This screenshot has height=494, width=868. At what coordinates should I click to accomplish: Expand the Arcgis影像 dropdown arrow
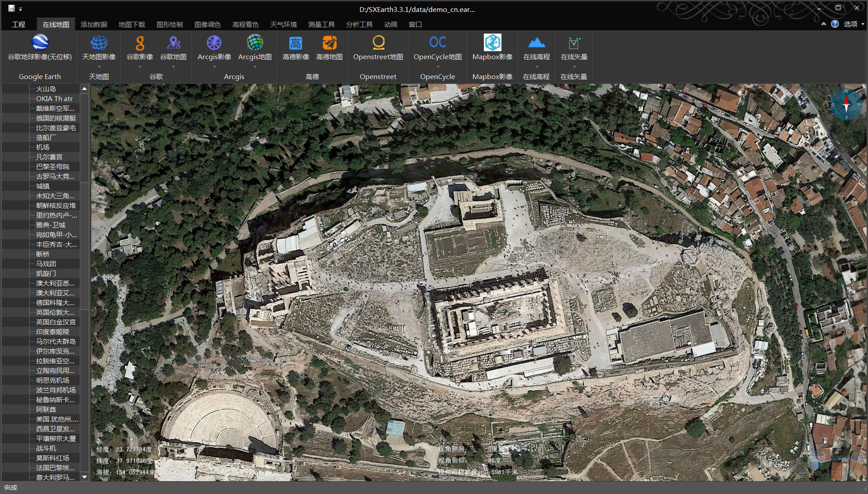pos(214,67)
